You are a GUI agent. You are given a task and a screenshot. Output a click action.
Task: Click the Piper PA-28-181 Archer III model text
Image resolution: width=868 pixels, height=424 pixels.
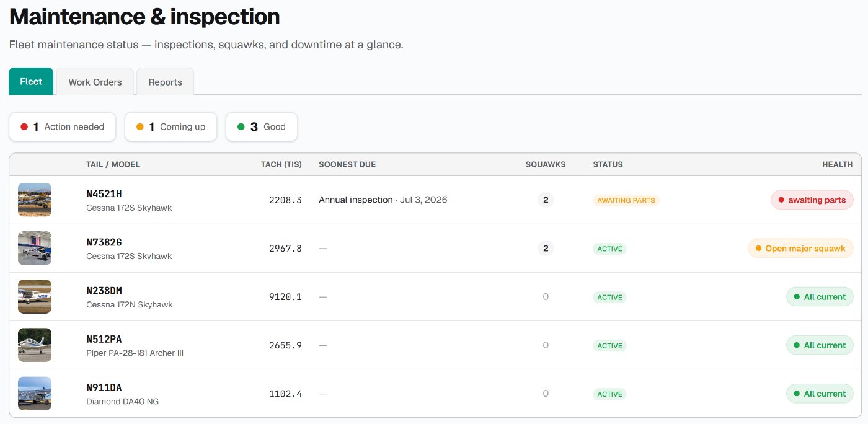135,353
